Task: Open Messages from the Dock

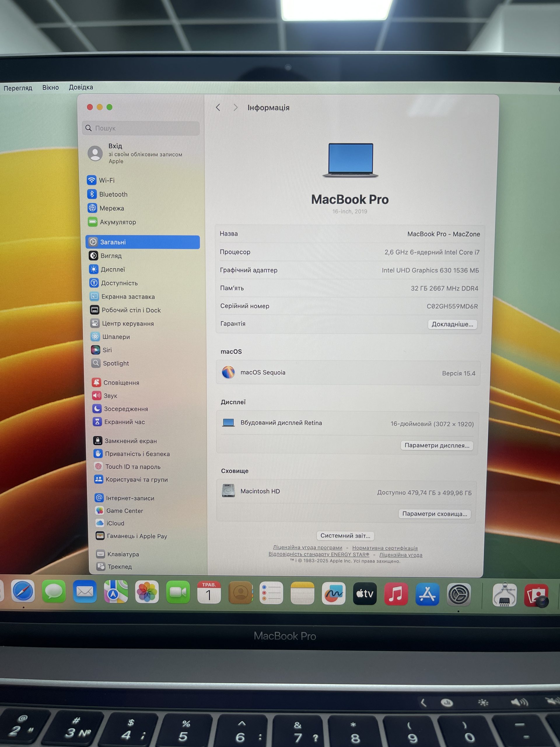Action: [x=54, y=591]
